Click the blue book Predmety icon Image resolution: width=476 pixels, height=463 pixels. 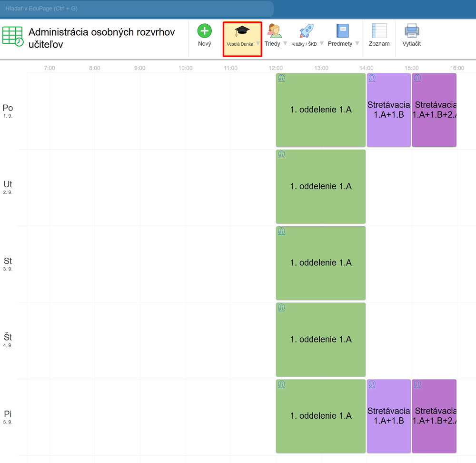click(342, 31)
